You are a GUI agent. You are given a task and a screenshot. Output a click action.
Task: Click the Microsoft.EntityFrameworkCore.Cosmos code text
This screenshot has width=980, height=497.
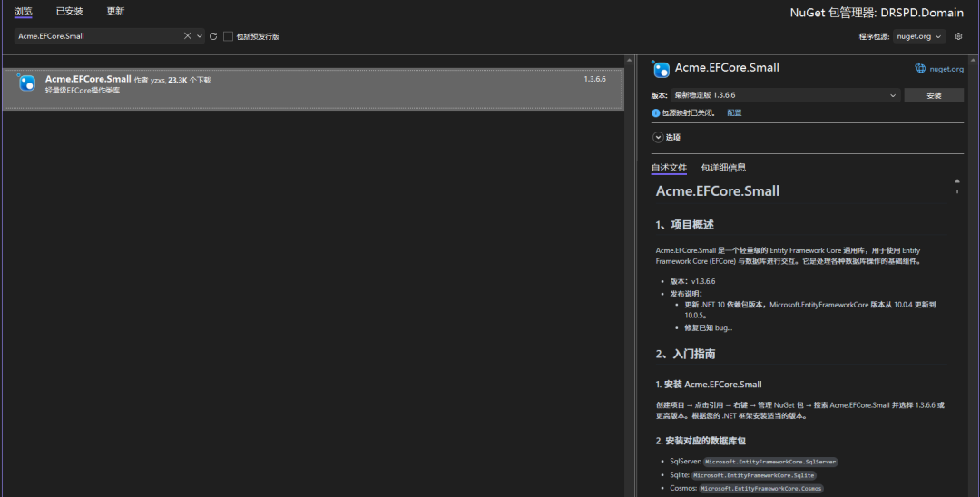point(761,488)
